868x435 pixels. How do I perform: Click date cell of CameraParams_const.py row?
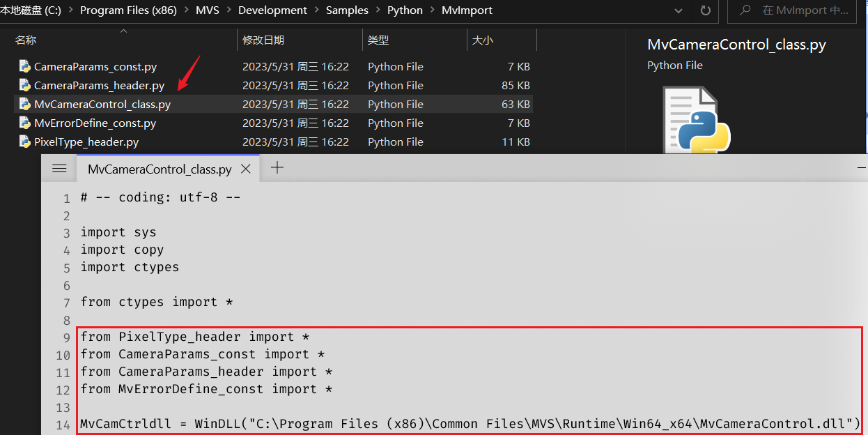(x=295, y=67)
